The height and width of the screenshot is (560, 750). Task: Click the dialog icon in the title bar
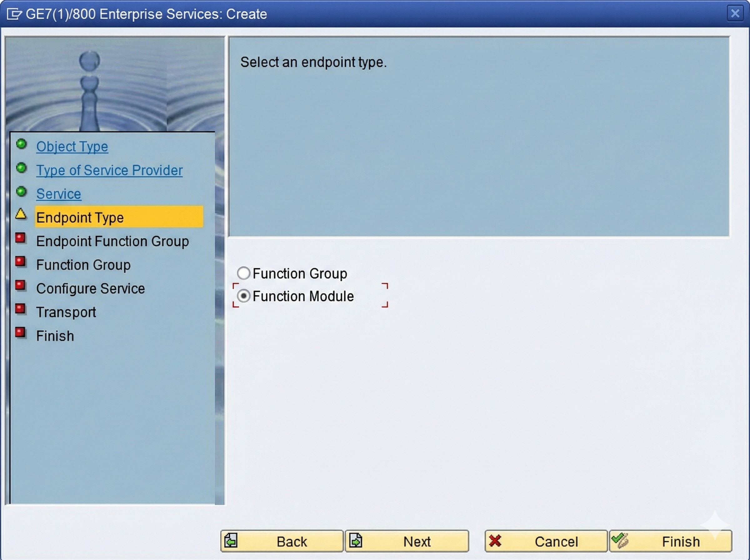(14, 14)
